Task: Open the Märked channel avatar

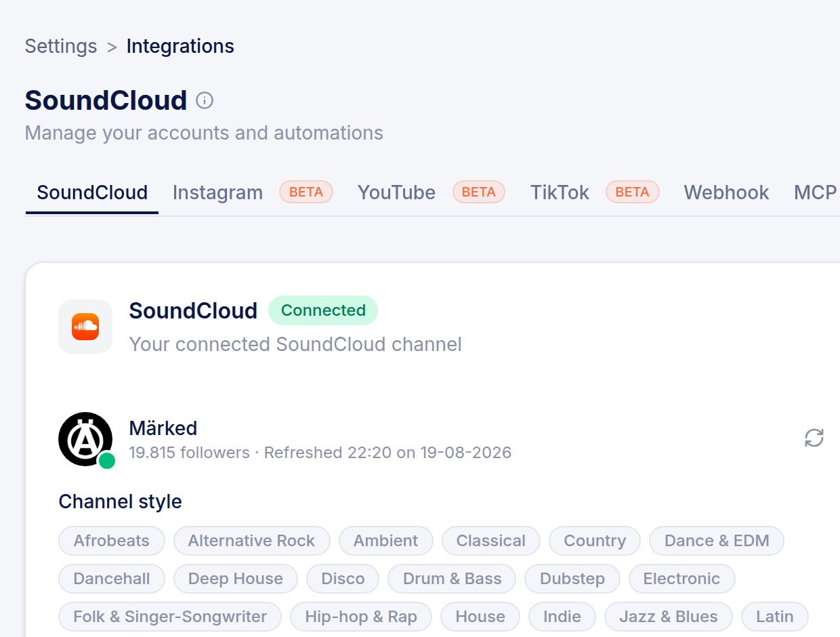Action: [85, 439]
